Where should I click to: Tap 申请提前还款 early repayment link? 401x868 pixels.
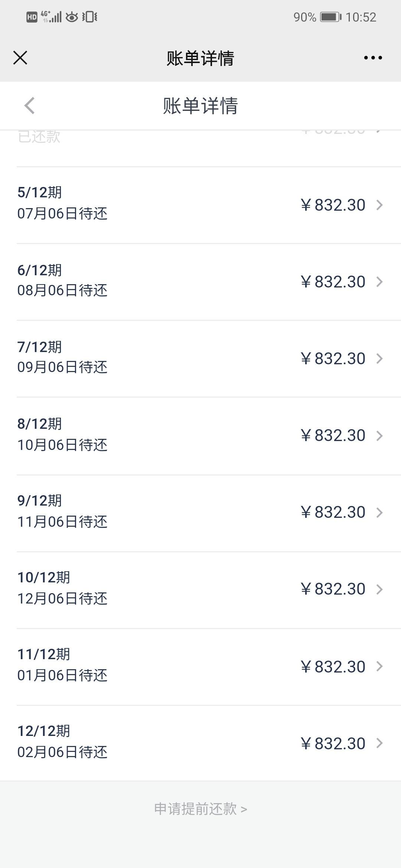200,809
